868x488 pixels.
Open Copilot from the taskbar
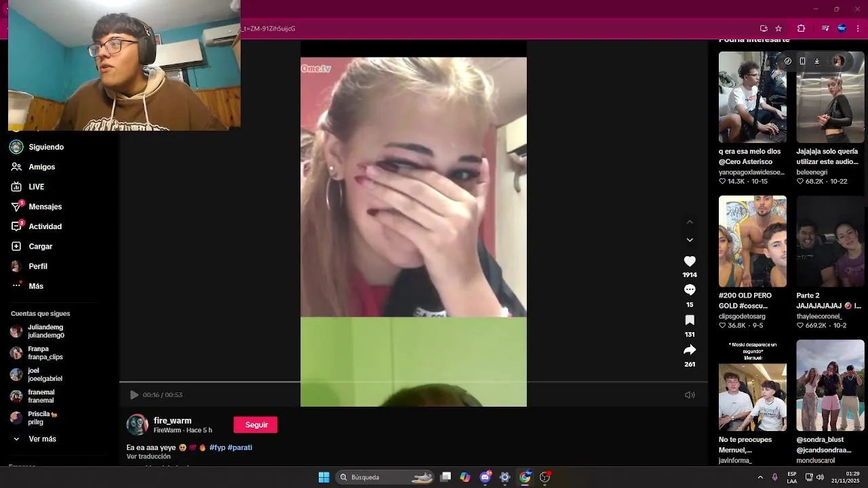click(x=465, y=477)
